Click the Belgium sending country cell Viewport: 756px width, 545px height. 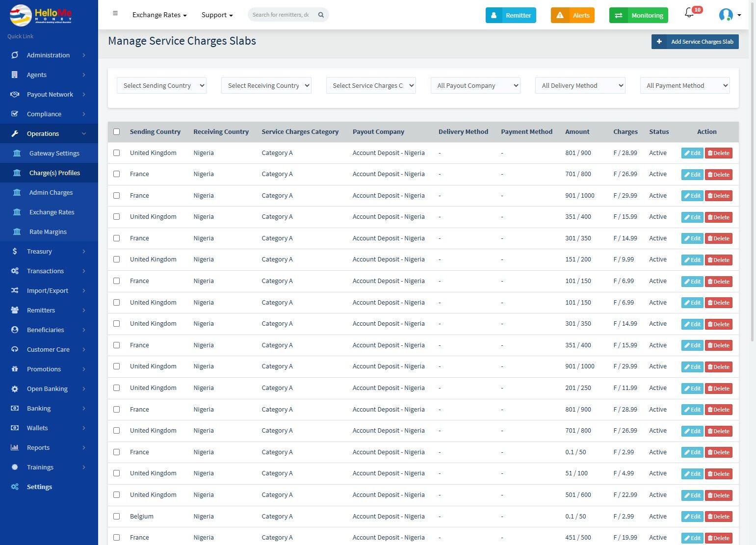(142, 516)
